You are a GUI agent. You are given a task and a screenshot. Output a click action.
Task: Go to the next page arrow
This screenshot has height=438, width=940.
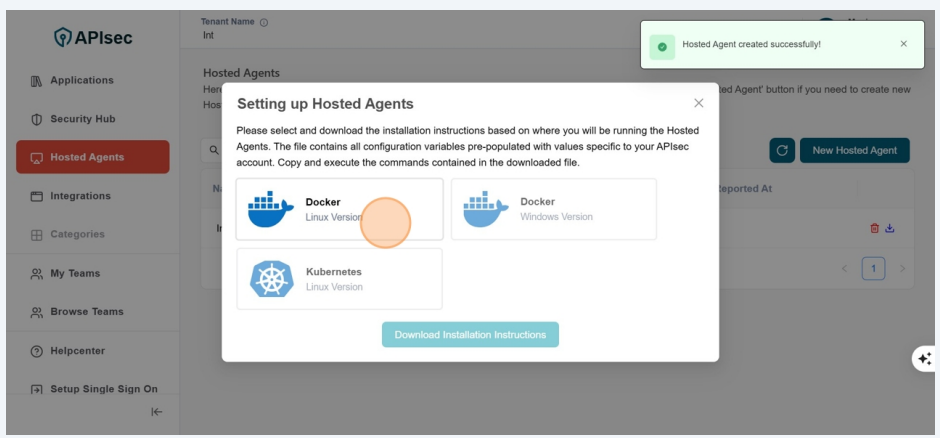coord(902,268)
